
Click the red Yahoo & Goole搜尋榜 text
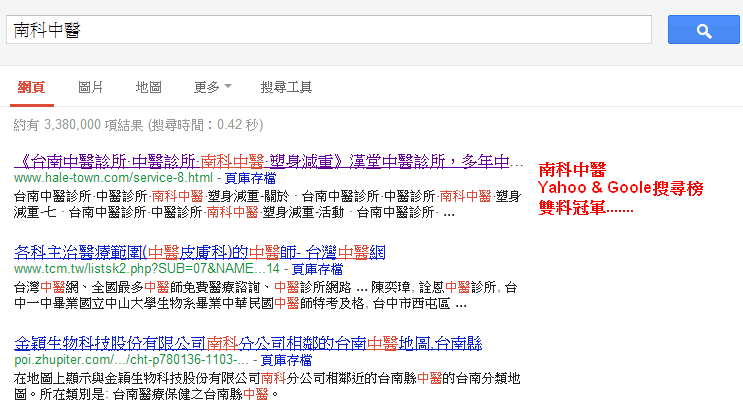coord(621,188)
